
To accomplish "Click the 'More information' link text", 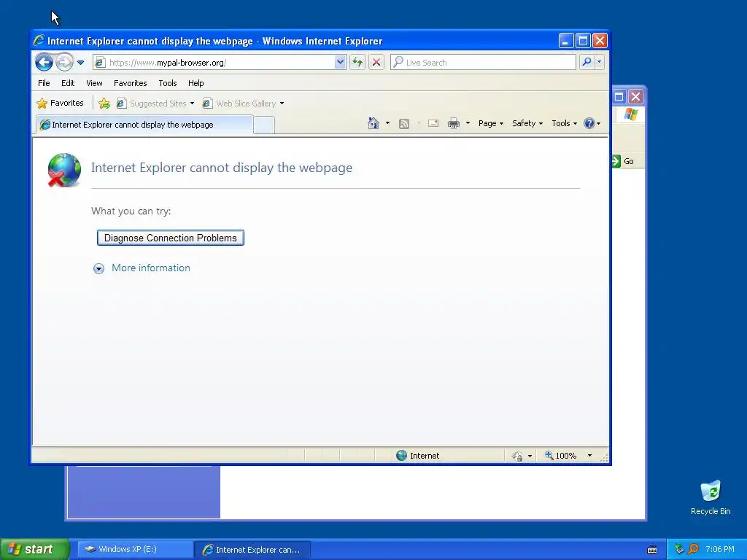I will coord(151,268).
